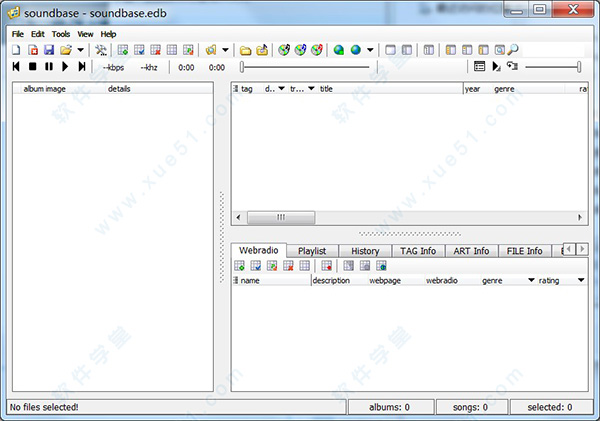Save the database with the floppy disk icon
Screen dimensions: 600x421
(x=49, y=50)
